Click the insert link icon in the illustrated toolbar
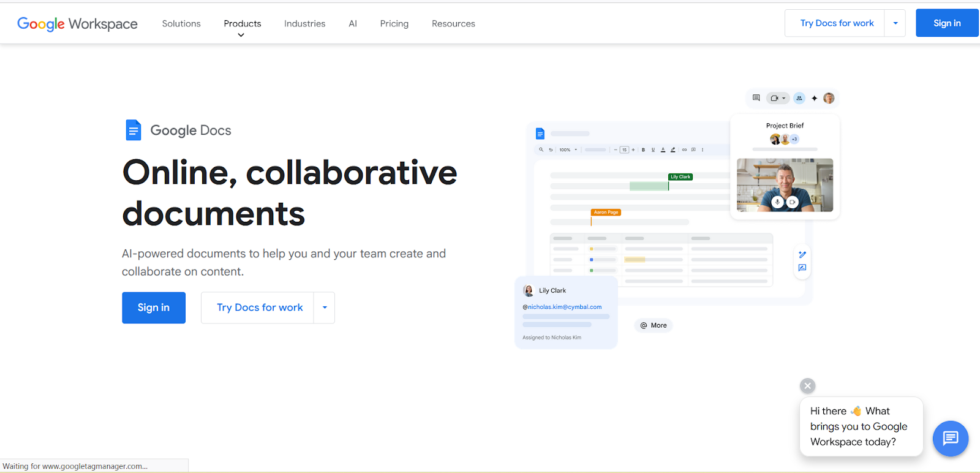The height and width of the screenshot is (473, 980). click(x=684, y=149)
